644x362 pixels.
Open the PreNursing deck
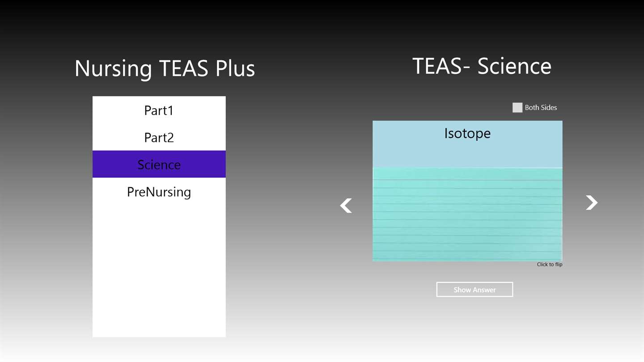159,191
